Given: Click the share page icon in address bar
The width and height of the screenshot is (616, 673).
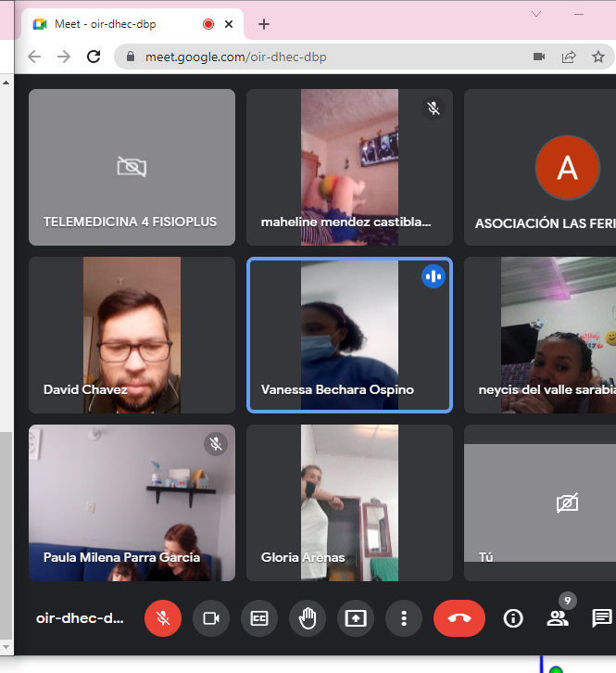Looking at the screenshot, I should click(569, 57).
